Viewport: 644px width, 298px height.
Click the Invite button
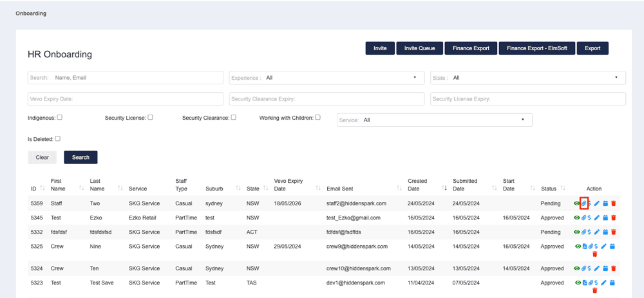(381, 48)
